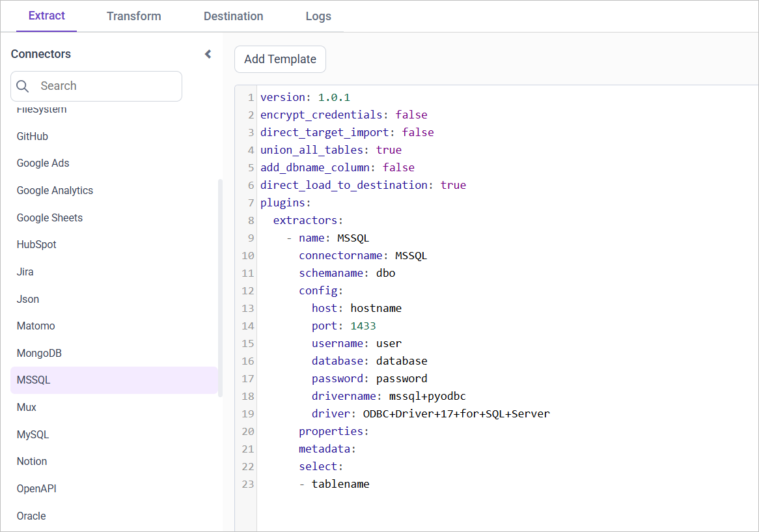This screenshot has height=532, width=759.
Task: Open the Jira connector settings
Action: pyautogui.click(x=24, y=272)
